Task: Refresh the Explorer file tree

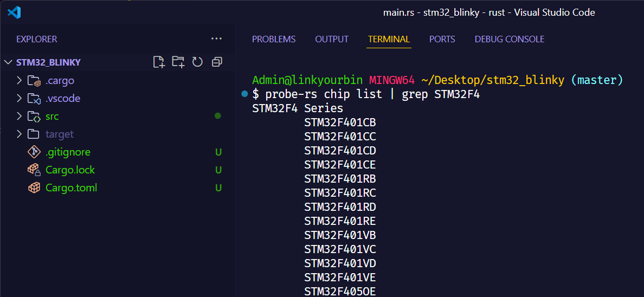Action: click(x=197, y=62)
